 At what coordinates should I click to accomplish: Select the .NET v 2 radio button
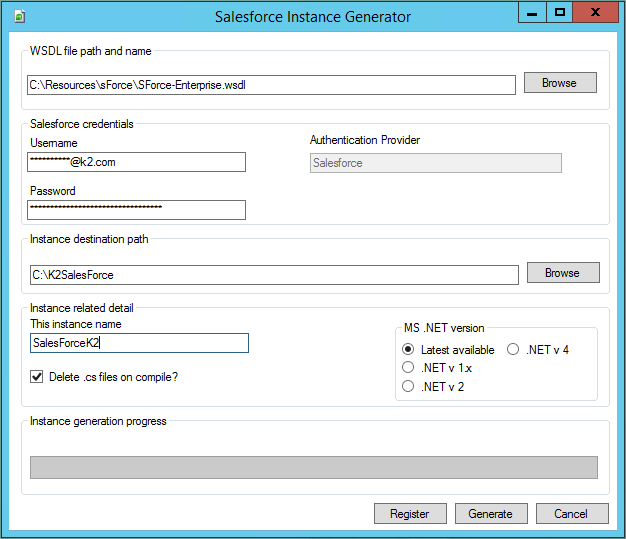pos(408,386)
